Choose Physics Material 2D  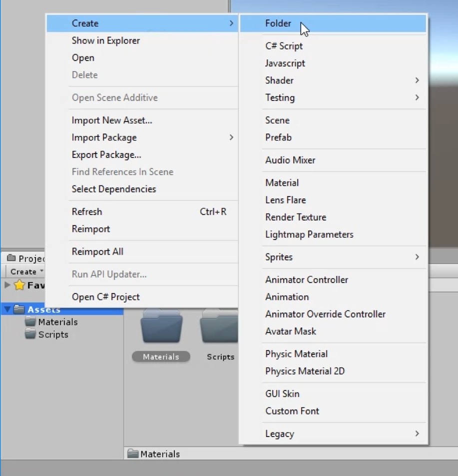tap(333, 371)
